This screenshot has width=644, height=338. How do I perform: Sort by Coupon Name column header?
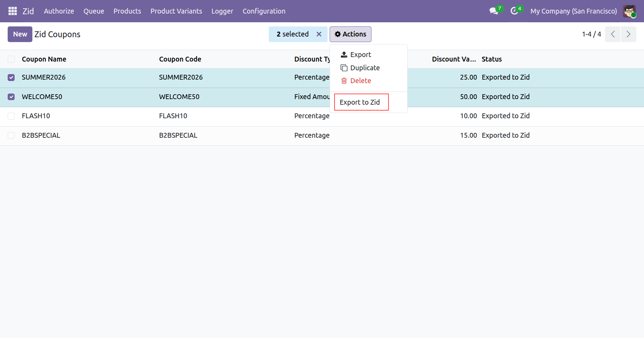44,59
